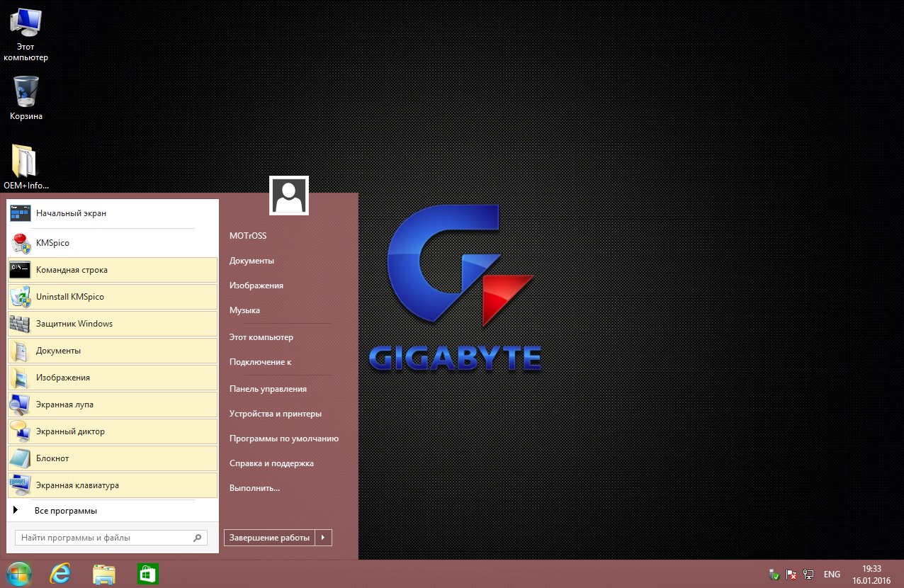Image resolution: width=904 pixels, height=588 pixels.
Task: Open the arrow next to Завершение работы
Action: [x=323, y=538]
